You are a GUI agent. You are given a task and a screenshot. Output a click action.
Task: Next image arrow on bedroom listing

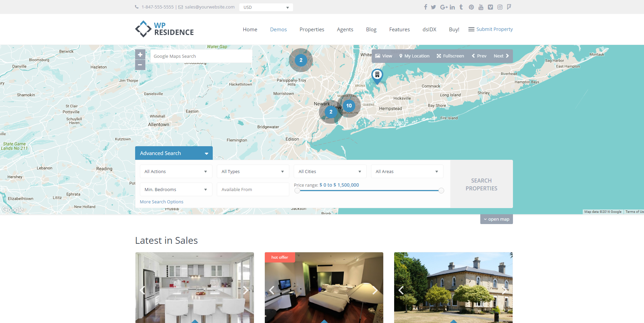point(375,290)
